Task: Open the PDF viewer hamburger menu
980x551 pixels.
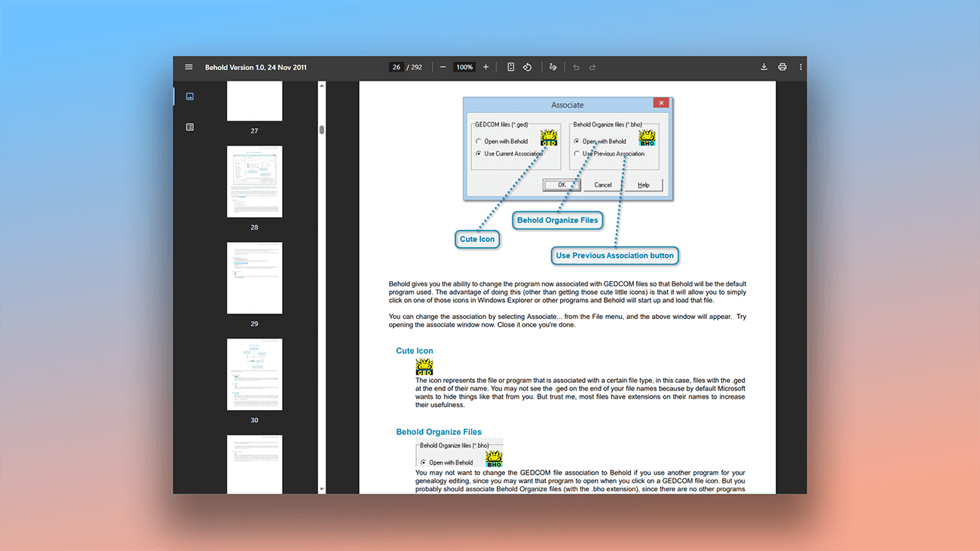Action: (x=188, y=67)
